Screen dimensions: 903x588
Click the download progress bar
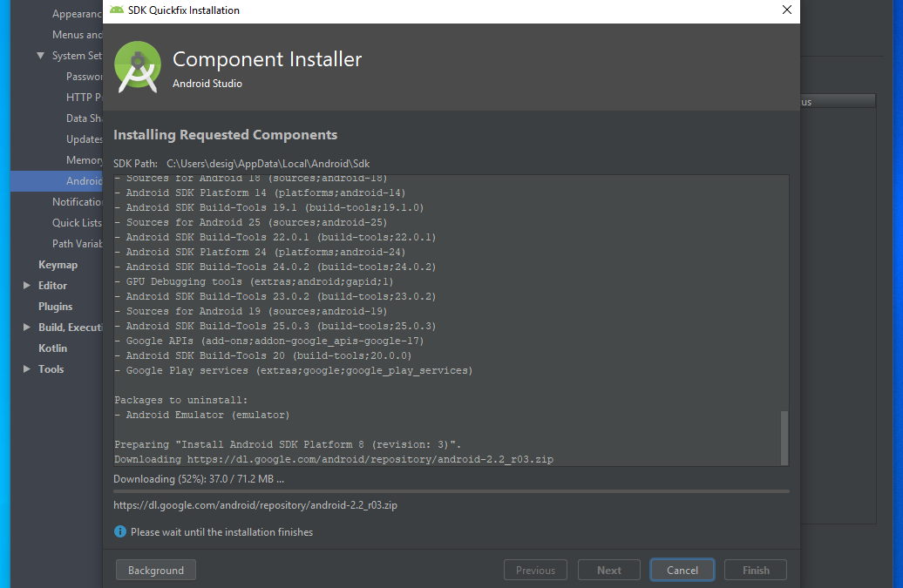tap(451, 491)
